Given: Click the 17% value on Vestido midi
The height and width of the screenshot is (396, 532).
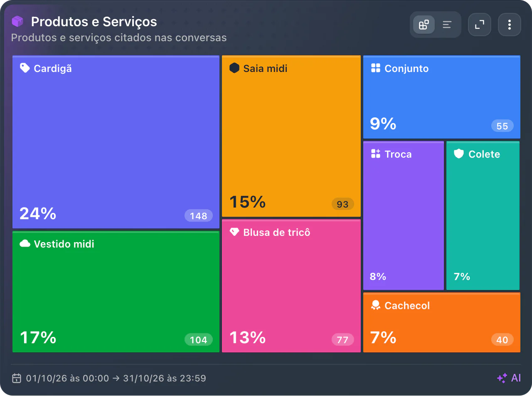Looking at the screenshot, I should pyautogui.click(x=38, y=337).
